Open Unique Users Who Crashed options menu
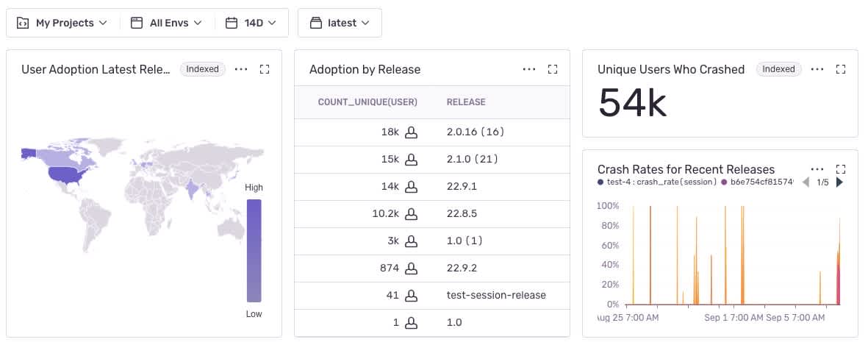This screenshot has height=345, width=868. coord(817,69)
